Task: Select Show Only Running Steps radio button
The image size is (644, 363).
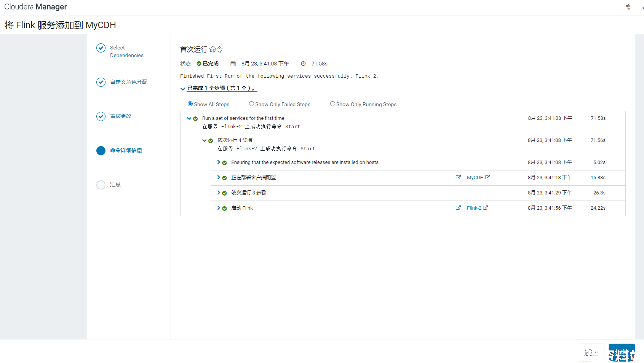Action: tap(333, 104)
